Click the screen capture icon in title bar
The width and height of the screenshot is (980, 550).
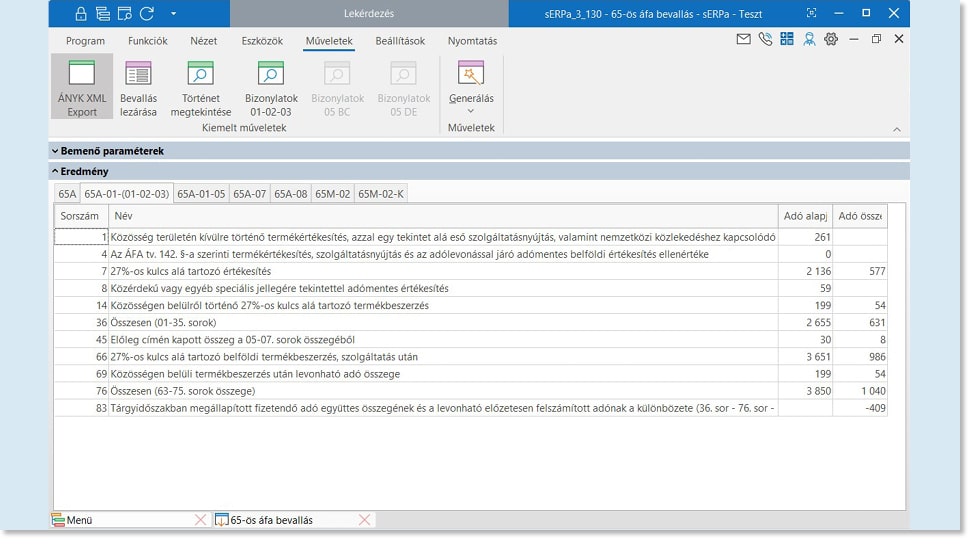pyautogui.click(x=811, y=13)
